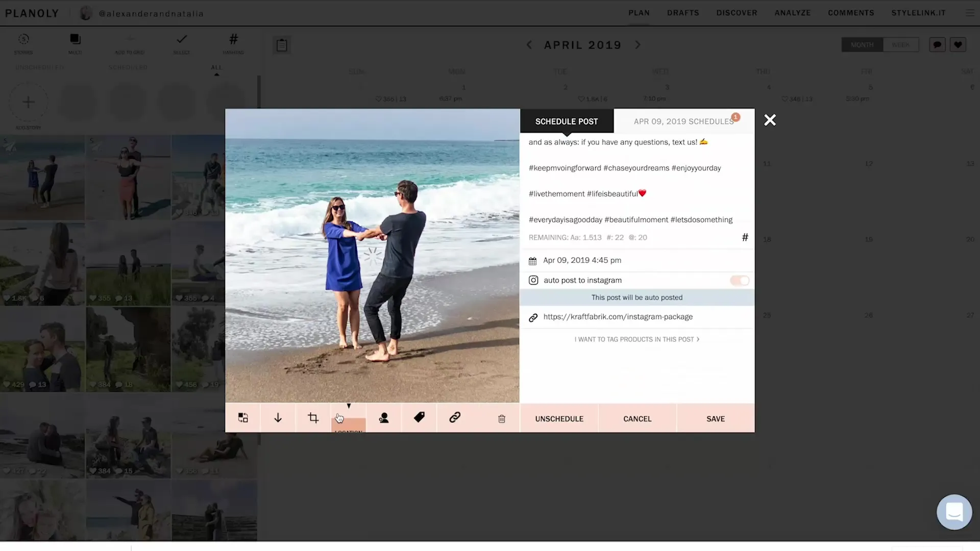Open the chat support bubble
Image resolution: width=980 pixels, height=551 pixels.
click(x=954, y=512)
